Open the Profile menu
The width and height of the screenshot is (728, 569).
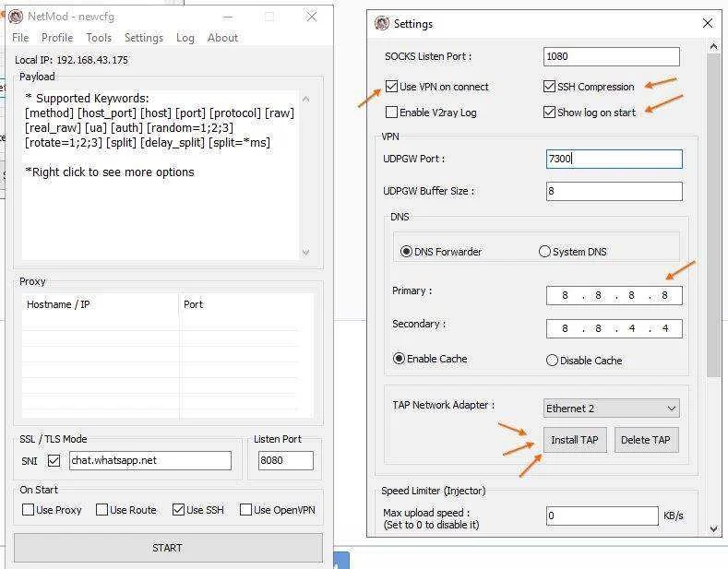pyautogui.click(x=57, y=38)
